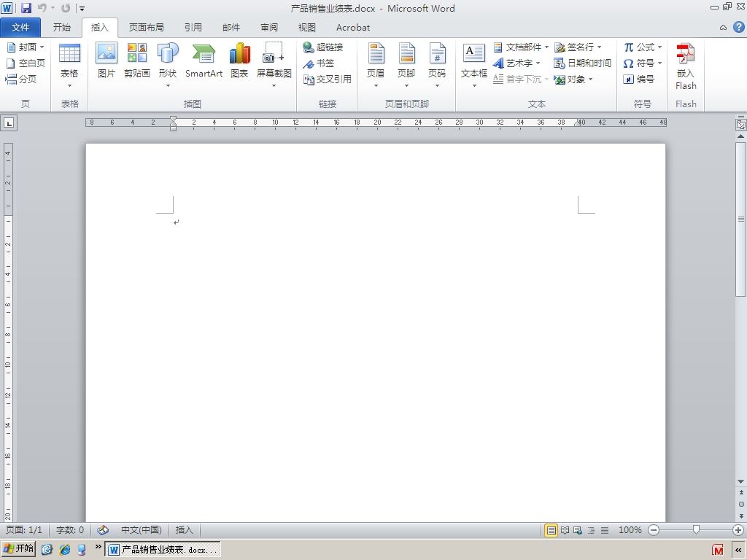
Task: Switch to the 引用 references tab
Action: [x=193, y=28]
